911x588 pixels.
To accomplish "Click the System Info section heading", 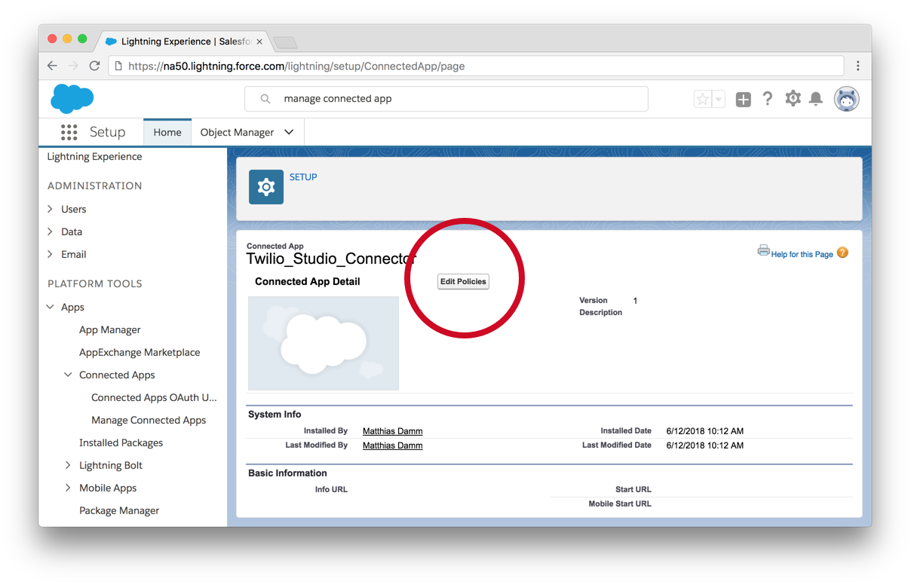I will (x=275, y=415).
